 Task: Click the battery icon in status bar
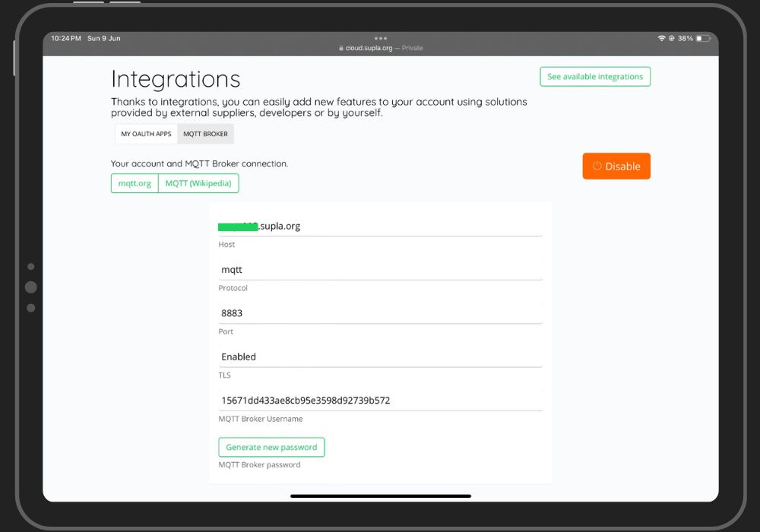pyautogui.click(x=704, y=39)
